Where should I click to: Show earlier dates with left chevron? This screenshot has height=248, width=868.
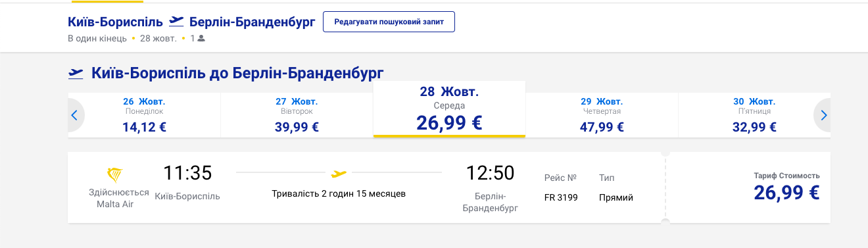tap(74, 115)
